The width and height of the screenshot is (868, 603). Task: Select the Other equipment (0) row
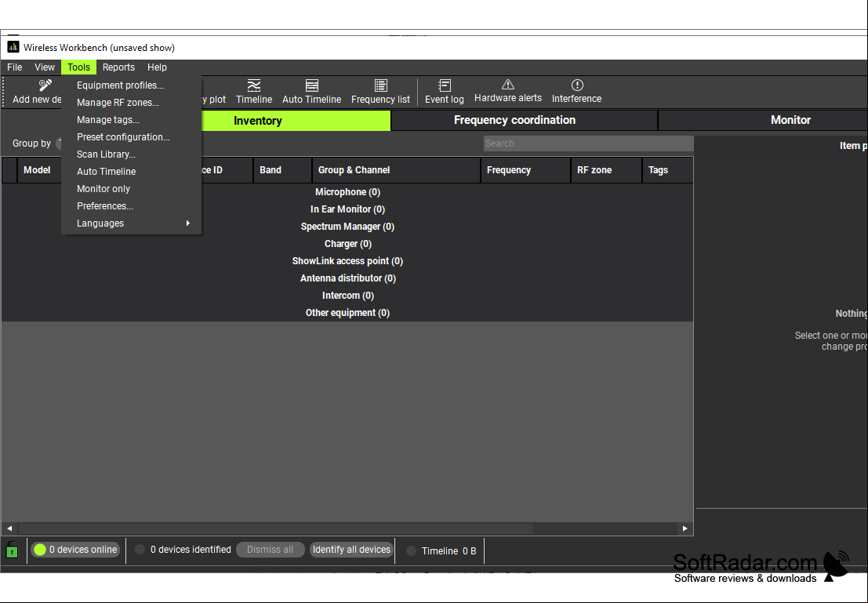pyautogui.click(x=347, y=313)
